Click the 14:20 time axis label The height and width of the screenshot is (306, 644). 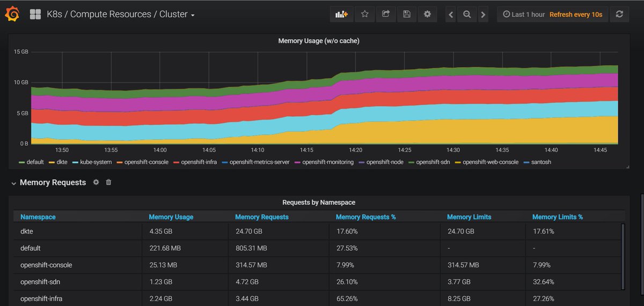pos(355,150)
